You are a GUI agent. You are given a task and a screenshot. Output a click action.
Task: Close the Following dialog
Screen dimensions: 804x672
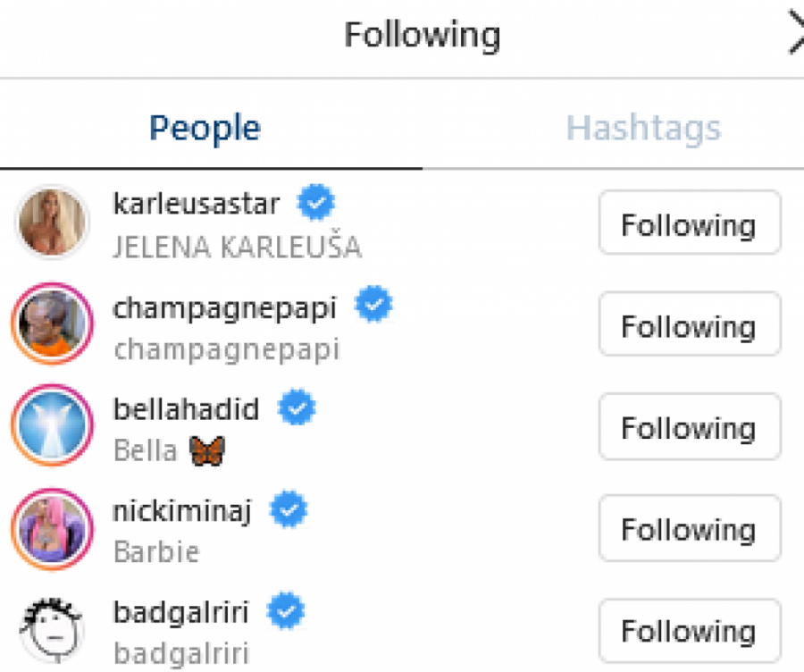pos(795,36)
